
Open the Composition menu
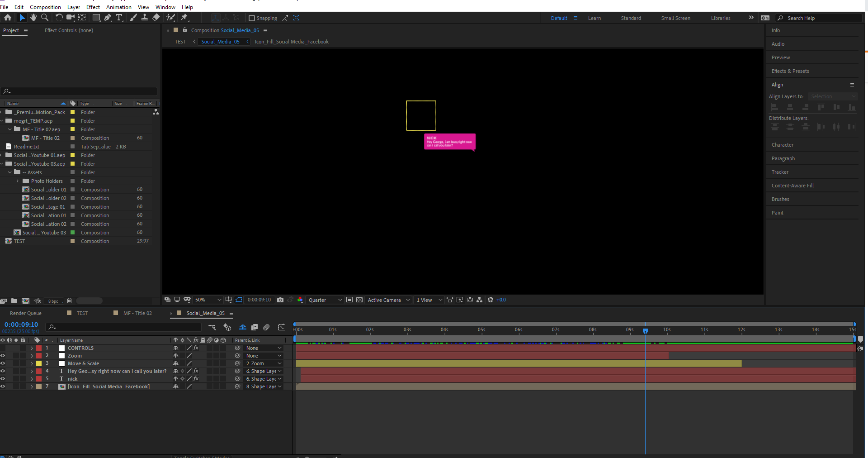(x=45, y=7)
